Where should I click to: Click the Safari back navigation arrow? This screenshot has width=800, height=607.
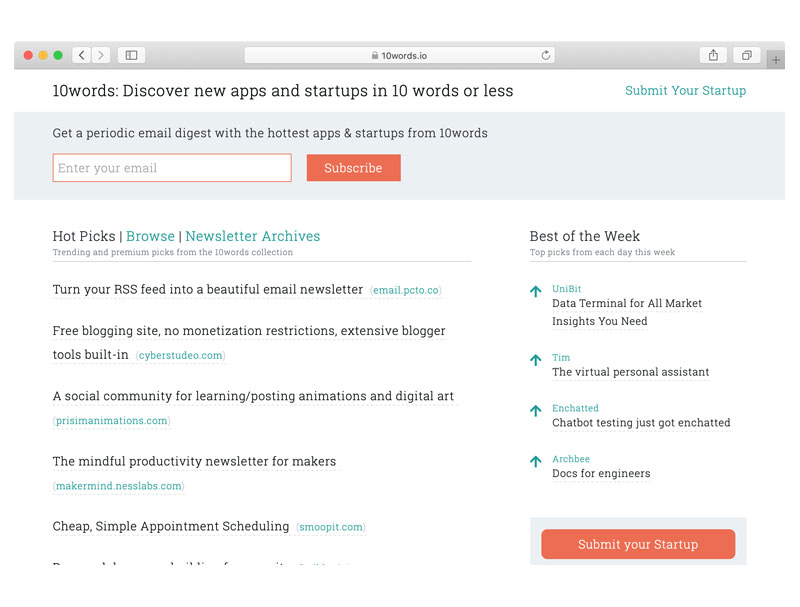(81, 55)
